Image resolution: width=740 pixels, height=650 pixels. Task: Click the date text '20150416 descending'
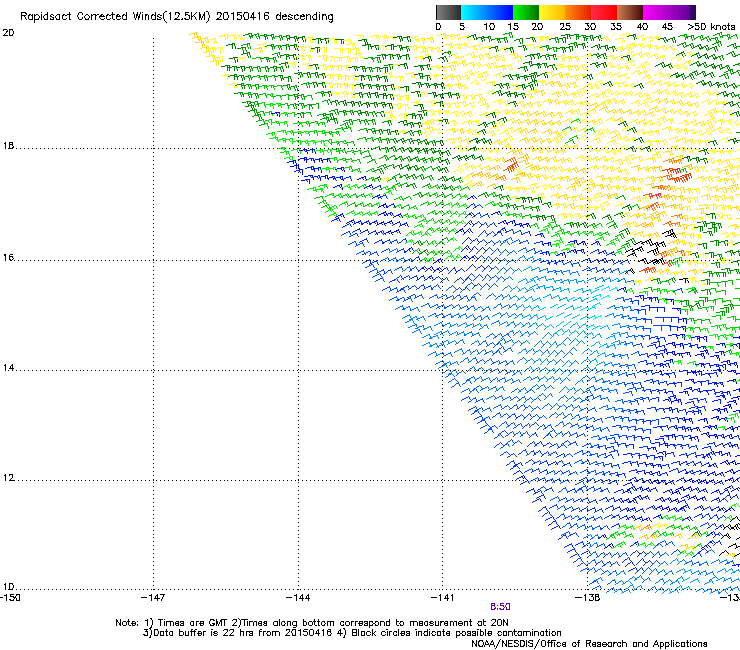pos(275,17)
